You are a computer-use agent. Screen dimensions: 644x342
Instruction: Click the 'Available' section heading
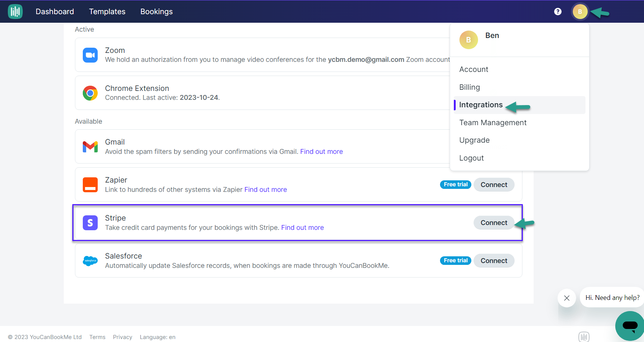pos(88,121)
